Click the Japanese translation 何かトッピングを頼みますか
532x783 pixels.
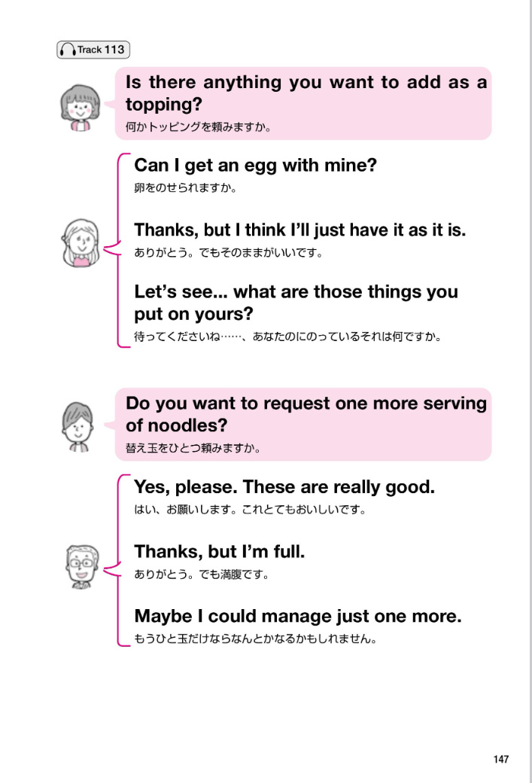[198, 126]
